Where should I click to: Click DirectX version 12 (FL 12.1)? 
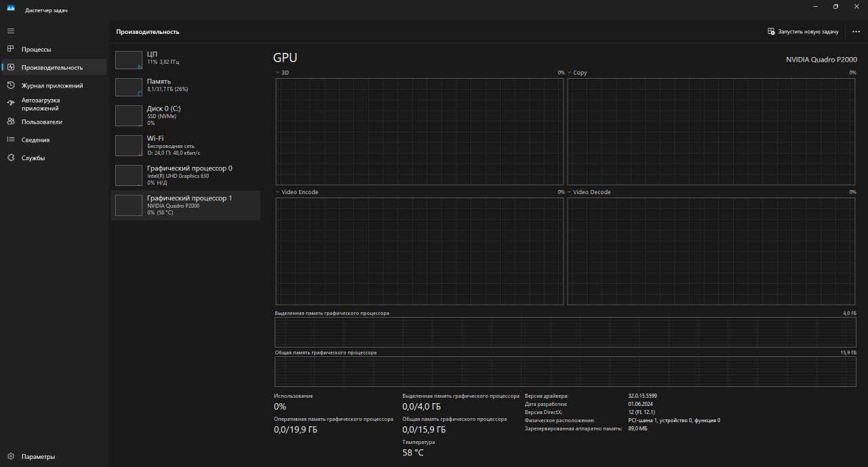642,412
